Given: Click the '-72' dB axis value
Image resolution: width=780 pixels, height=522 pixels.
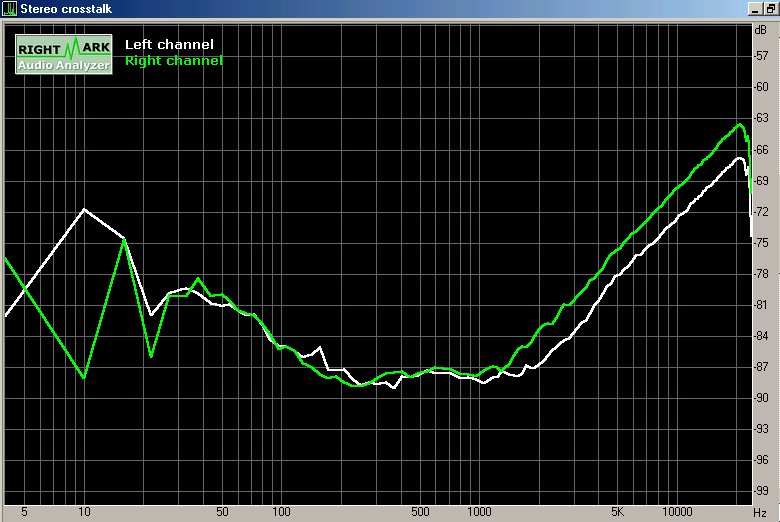Looking at the screenshot, I should tap(761, 211).
